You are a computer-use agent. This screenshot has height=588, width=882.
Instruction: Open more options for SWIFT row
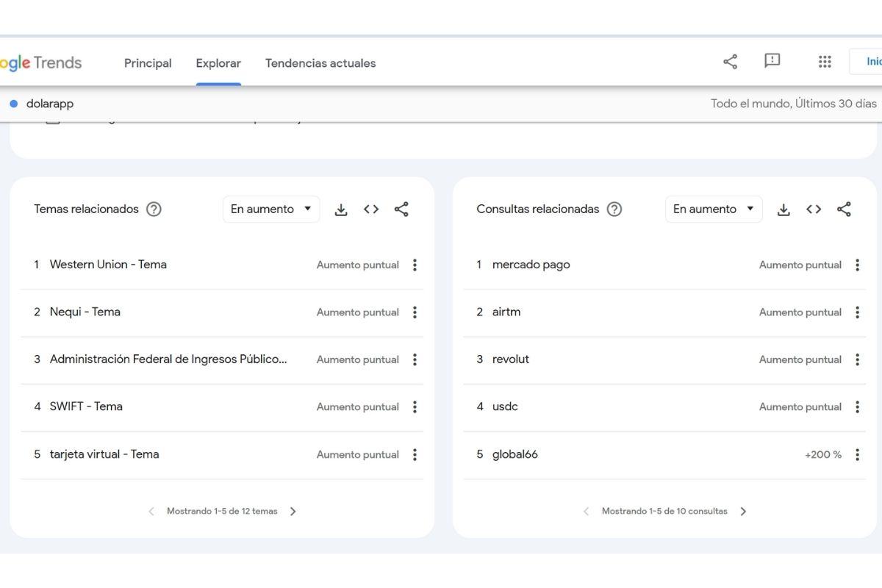[x=415, y=406]
